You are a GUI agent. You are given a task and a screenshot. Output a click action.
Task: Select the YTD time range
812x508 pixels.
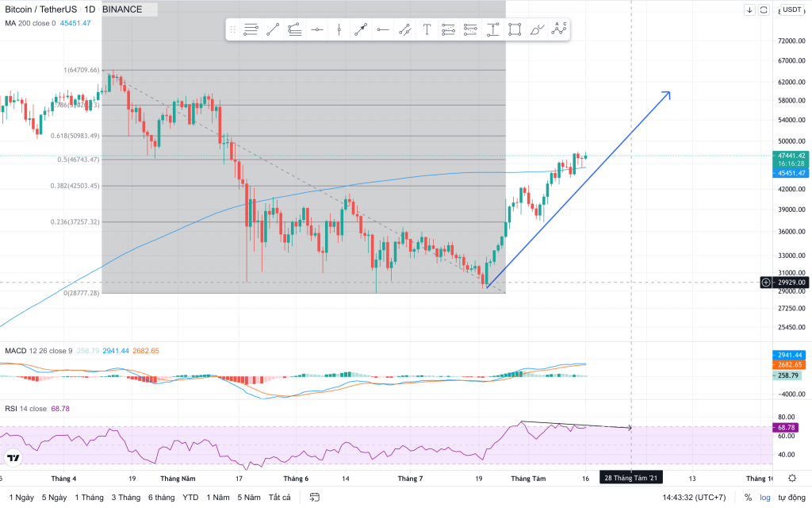[x=190, y=498]
